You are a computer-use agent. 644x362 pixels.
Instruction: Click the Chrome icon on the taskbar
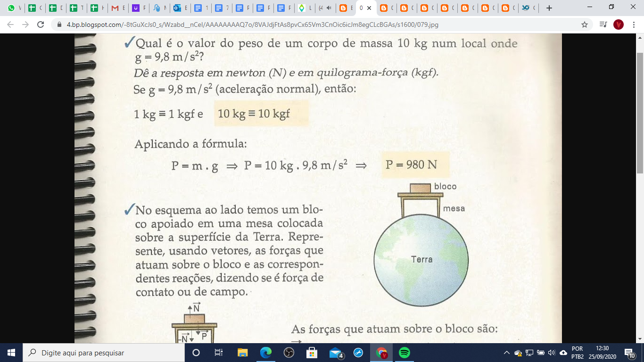point(381,353)
